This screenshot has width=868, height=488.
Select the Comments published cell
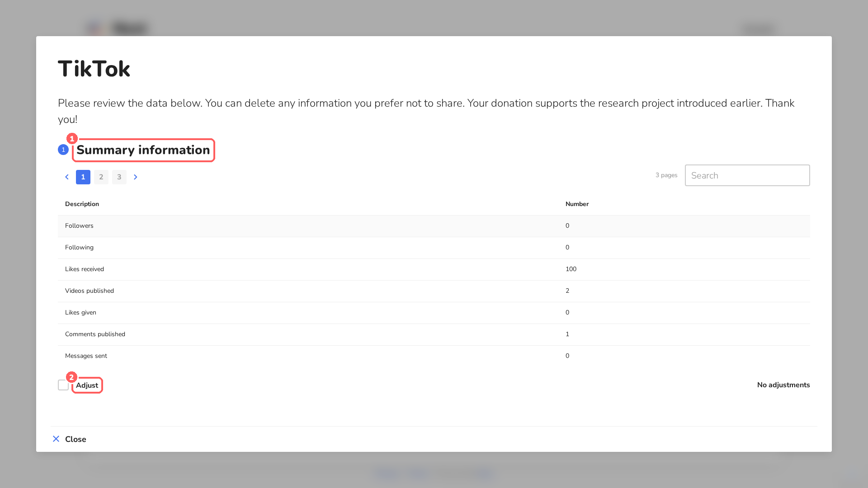[x=95, y=334]
